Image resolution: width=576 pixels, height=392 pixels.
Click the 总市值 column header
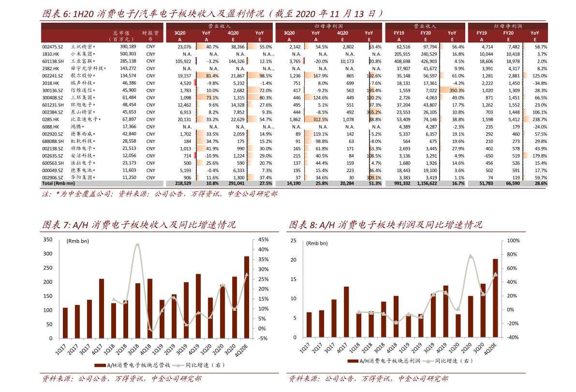(x=121, y=33)
